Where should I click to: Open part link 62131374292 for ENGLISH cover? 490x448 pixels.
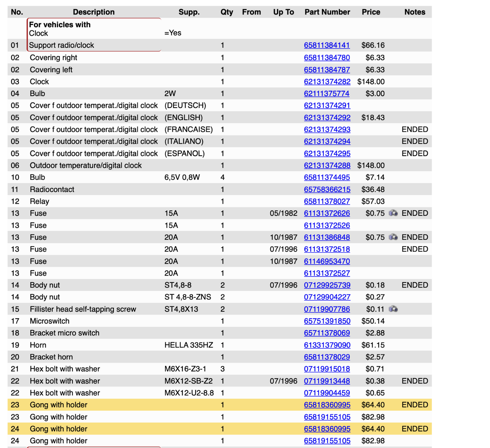click(x=327, y=118)
